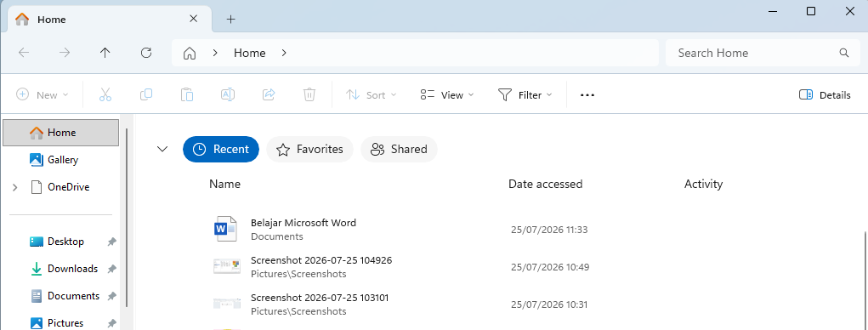Open the Sort dropdown menu
This screenshot has width=868, height=330.
(x=372, y=94)
